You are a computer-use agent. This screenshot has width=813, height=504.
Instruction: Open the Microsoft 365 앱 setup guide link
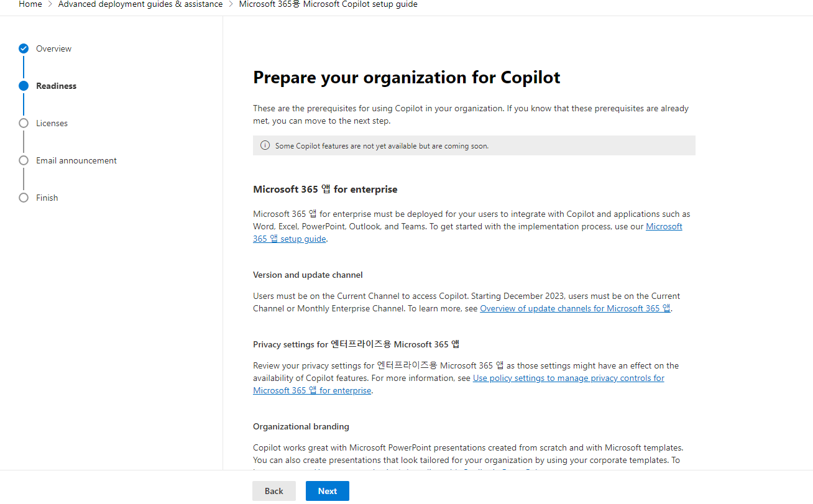coord(467,232)
